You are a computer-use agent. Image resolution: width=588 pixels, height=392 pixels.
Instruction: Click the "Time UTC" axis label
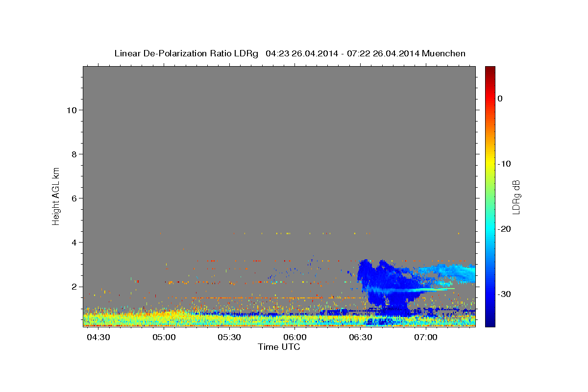279,347
